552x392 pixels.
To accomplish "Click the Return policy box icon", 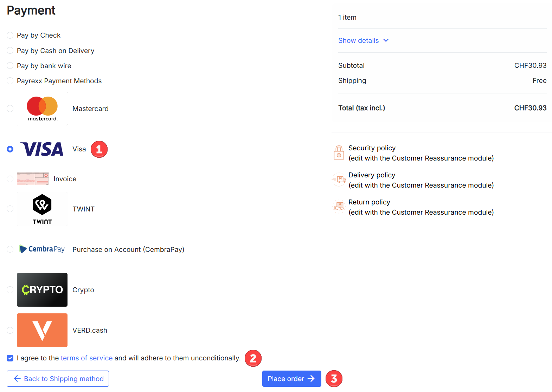I will pyautogui.click(x=339, y=207).
